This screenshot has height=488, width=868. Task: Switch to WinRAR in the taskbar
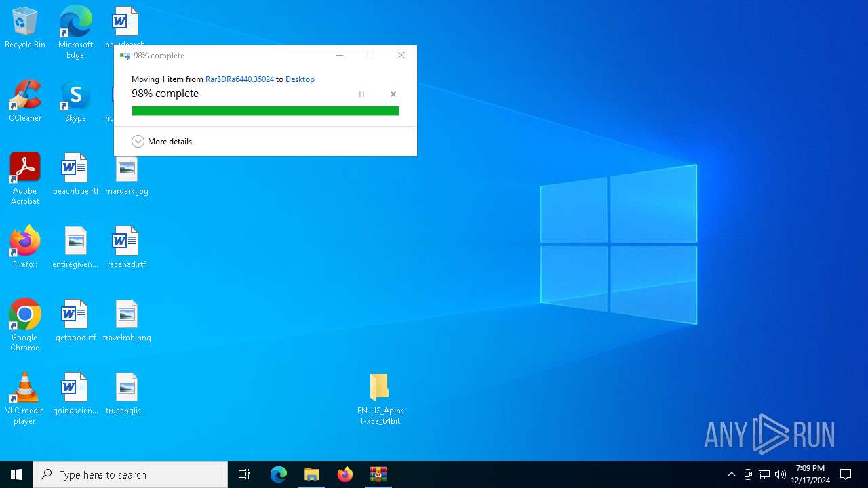[x=378, y=474]
